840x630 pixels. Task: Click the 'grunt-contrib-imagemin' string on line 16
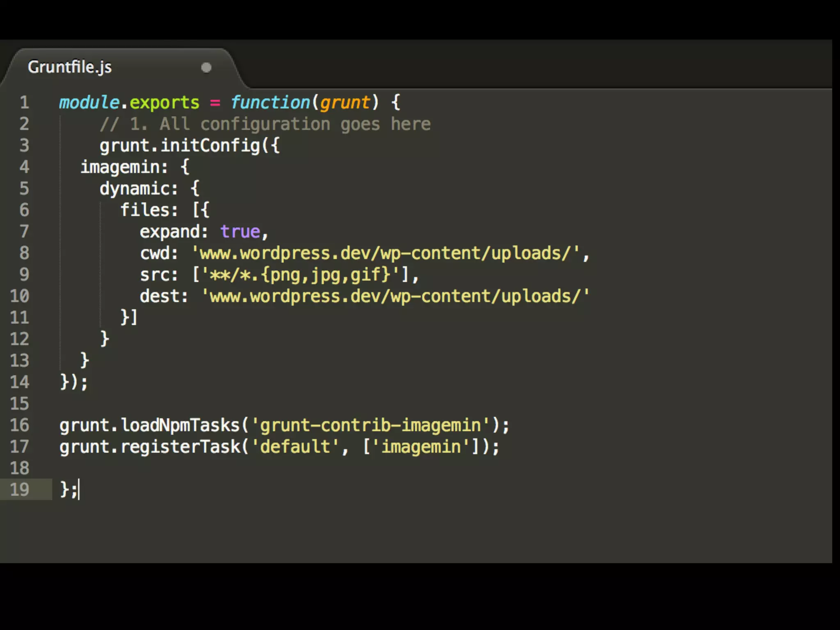[370, 425]
